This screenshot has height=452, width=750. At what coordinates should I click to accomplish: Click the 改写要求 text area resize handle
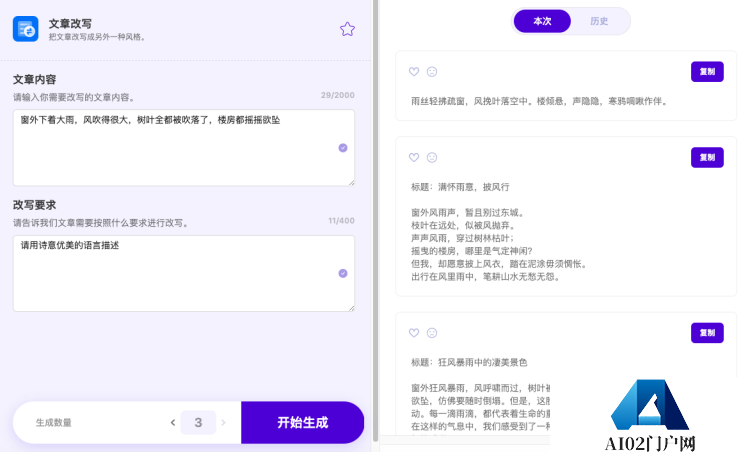point(352,308)
